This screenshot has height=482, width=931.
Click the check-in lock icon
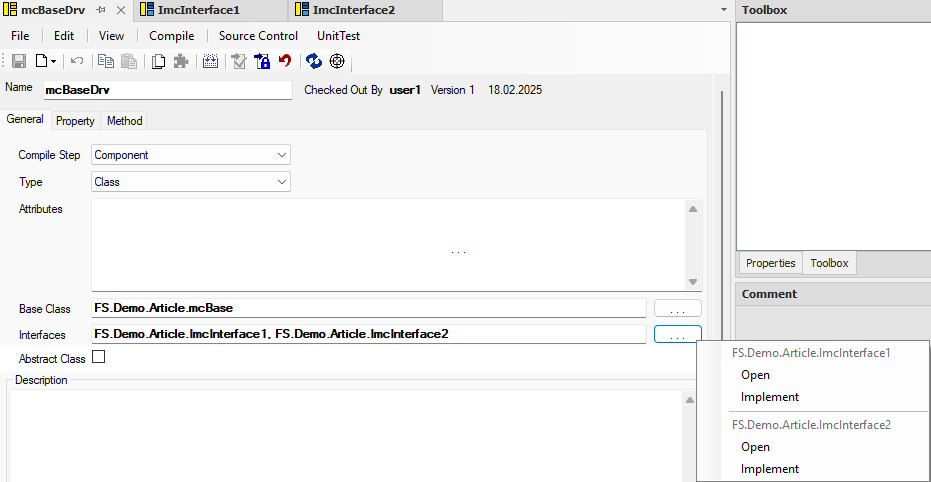(x=262, y=61)
